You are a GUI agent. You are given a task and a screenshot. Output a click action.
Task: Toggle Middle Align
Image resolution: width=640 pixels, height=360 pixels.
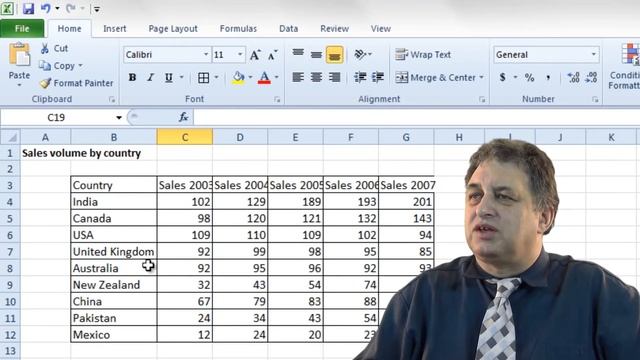click(316, 54)
